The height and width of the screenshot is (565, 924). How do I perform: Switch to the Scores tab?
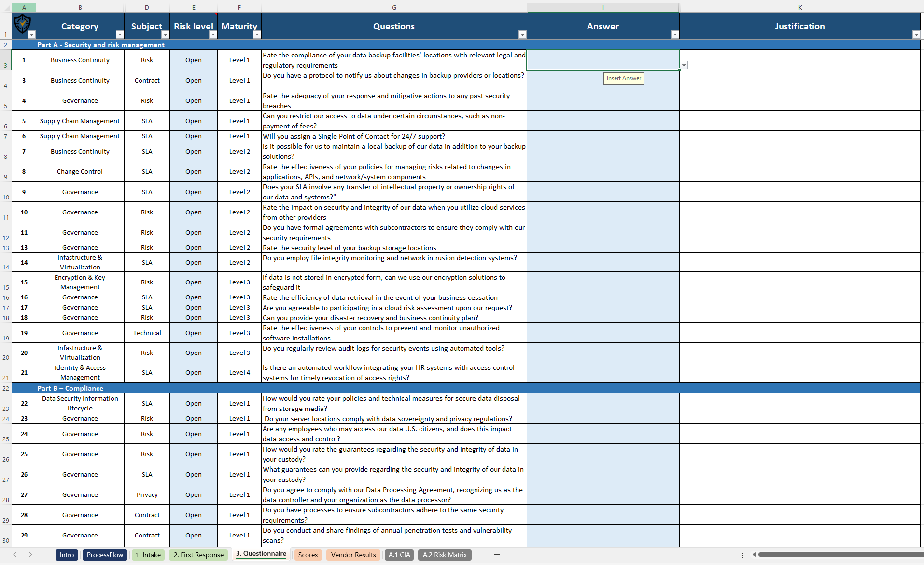tap(308, 555)
